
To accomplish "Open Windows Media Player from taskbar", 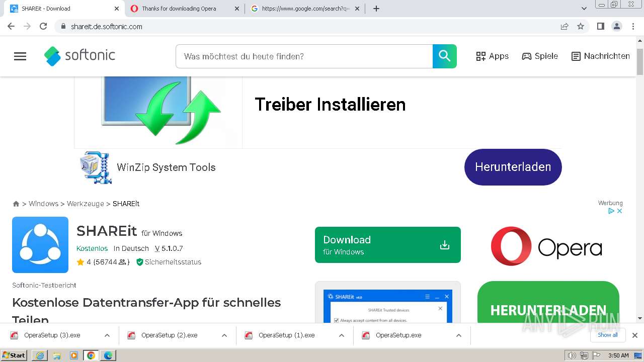I will click(x=74, y=355).
